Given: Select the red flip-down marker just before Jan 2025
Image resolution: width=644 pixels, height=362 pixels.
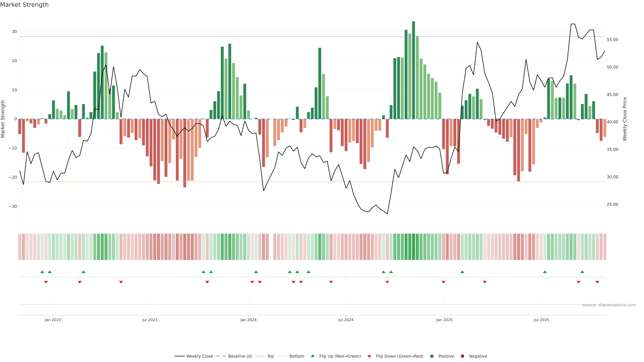Looking at the screenshot, I should (443, 282).
